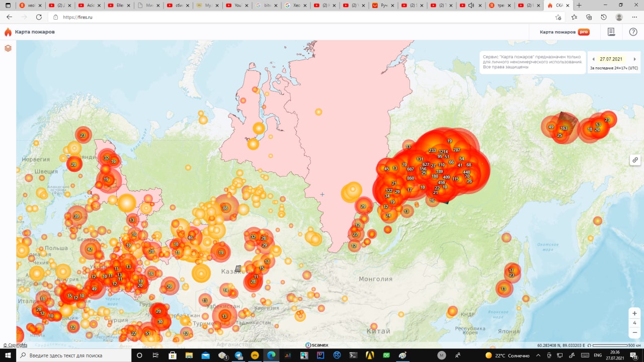644x362 pixels.
Task: Open a new browser tab
Action: pyautogui.click(x=579, y=5)
